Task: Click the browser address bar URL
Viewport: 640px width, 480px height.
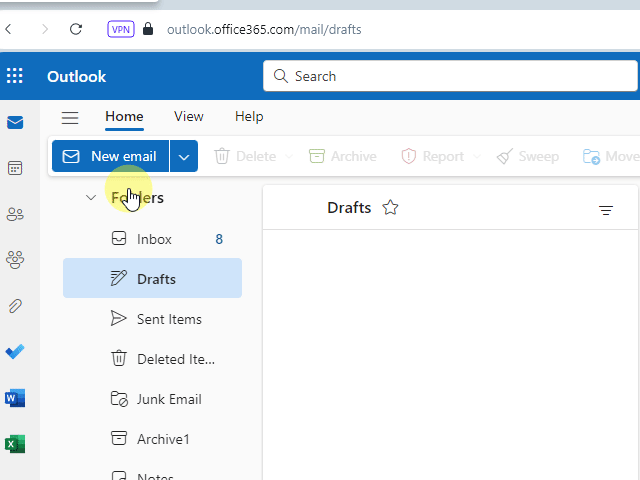Action: (264, 29)
